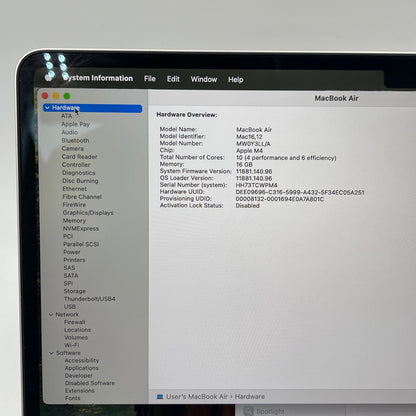Select the Network category row
Viewport: 416px width, 416px height.
[67, 314]
